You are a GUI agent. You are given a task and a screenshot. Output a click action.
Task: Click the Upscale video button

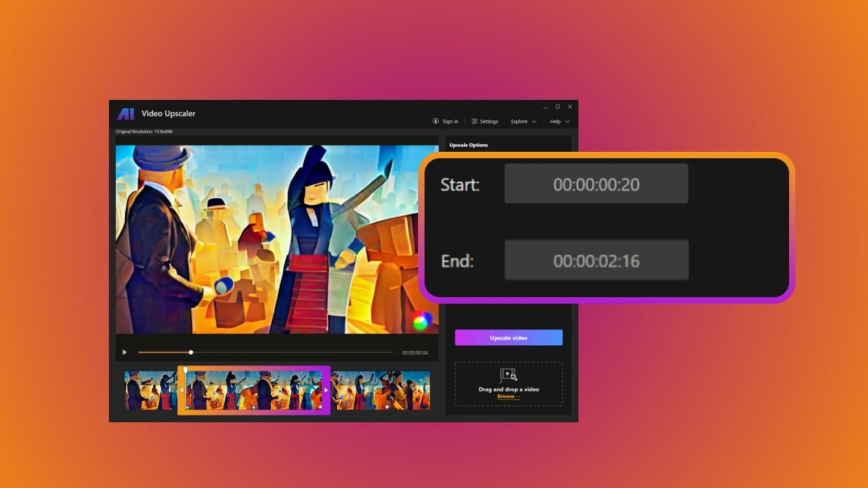pos(509,338)
